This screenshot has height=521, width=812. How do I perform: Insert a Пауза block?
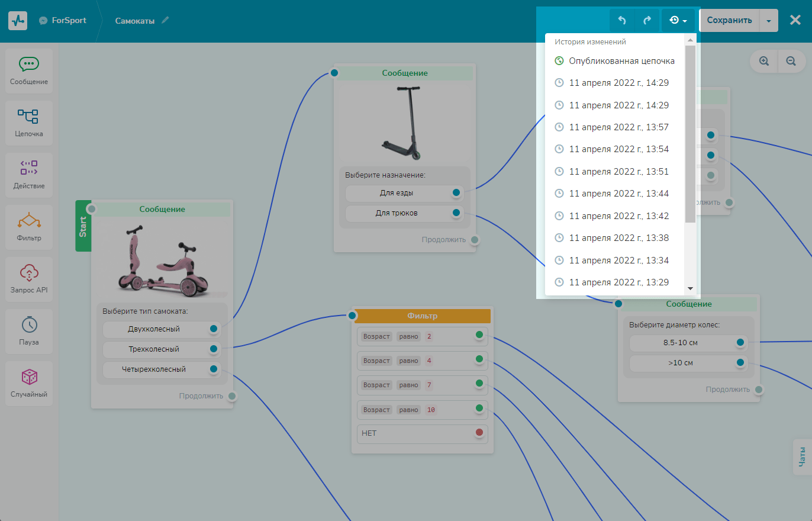(29, 331)
